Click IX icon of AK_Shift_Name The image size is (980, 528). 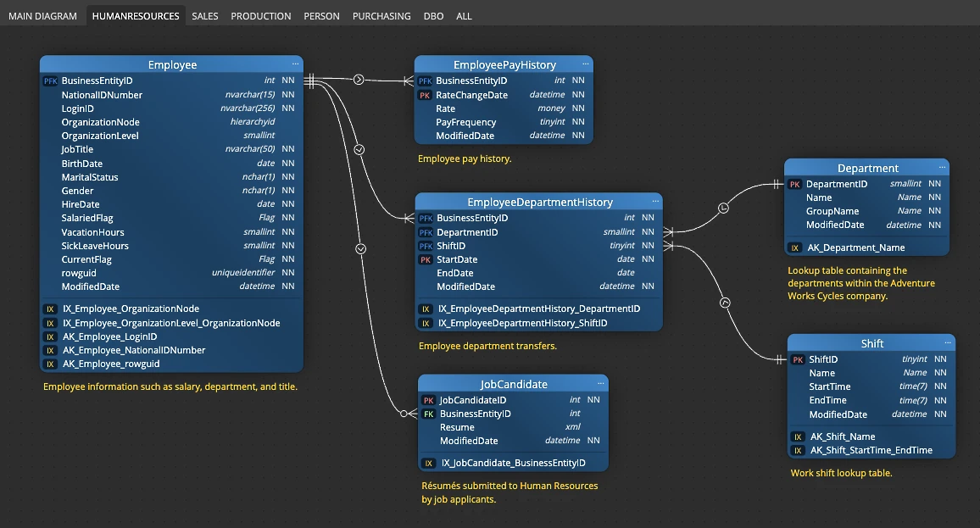[798, 436]
